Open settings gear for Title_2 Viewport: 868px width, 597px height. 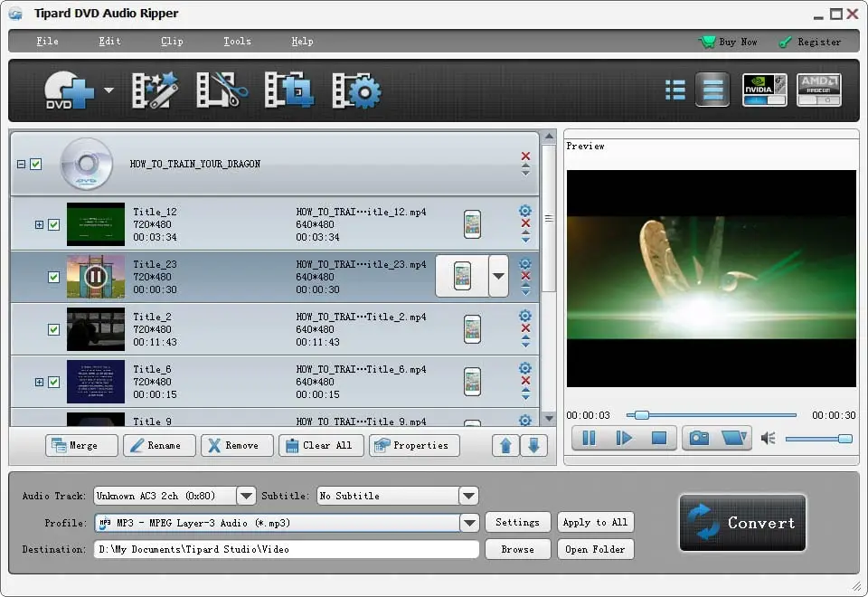tap(525, 316)
